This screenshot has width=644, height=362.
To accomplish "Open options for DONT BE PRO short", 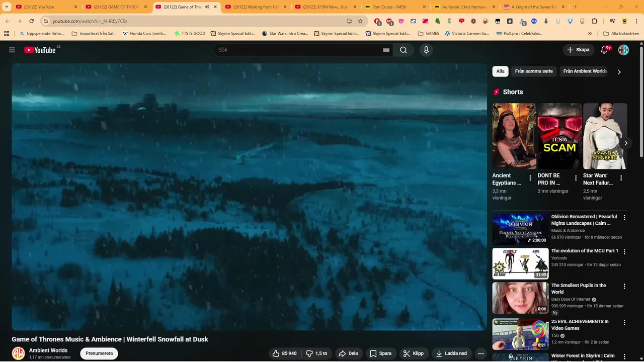I will click(576, 178).
